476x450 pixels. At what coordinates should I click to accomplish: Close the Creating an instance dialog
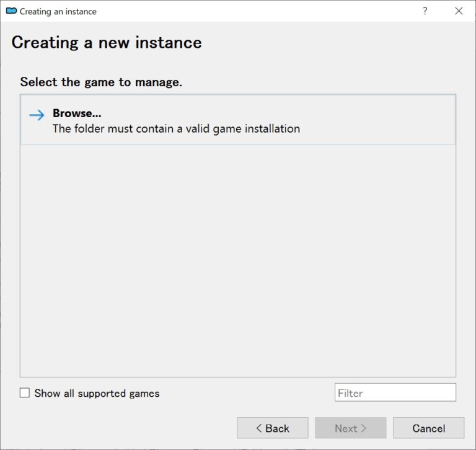[x=459, y=11]
